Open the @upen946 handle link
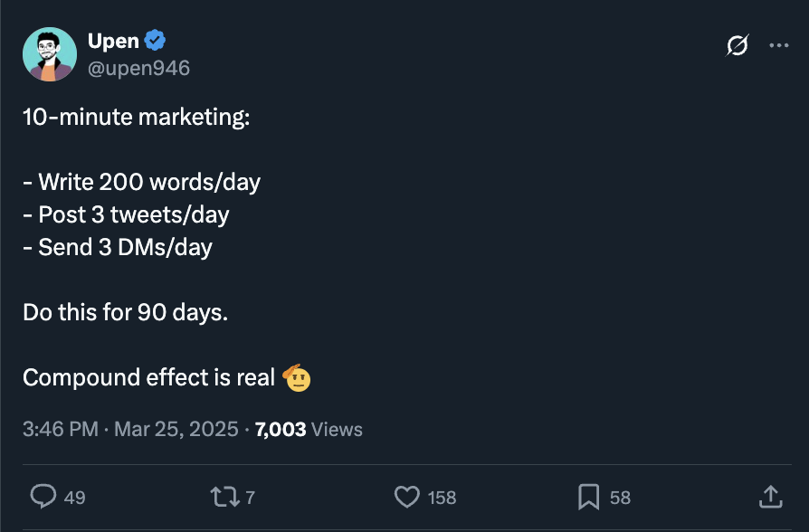Image resolution: width=809 pixels, height=532 pixels. [138, 68]
